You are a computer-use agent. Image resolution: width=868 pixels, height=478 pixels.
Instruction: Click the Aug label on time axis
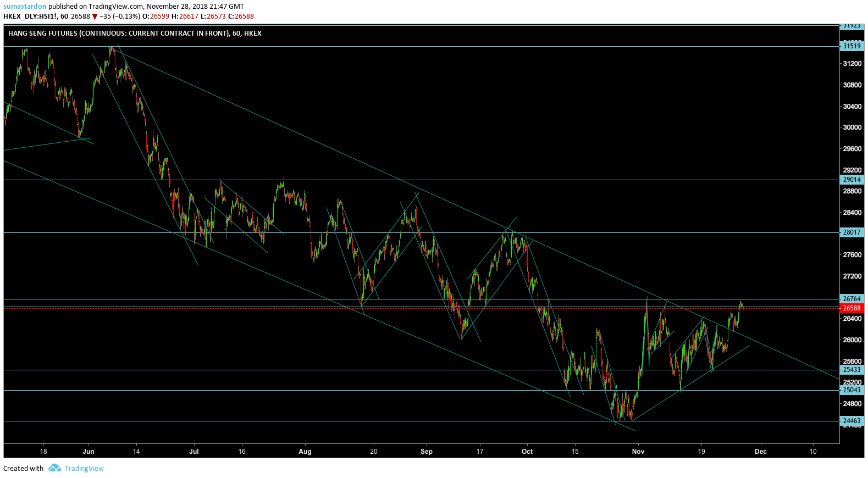click(305, 452)
